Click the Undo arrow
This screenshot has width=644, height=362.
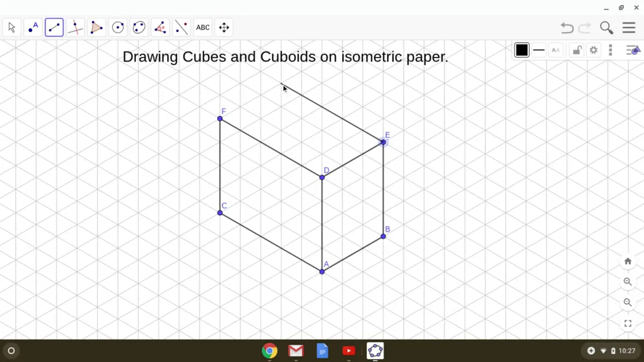[x=567, y=28]
